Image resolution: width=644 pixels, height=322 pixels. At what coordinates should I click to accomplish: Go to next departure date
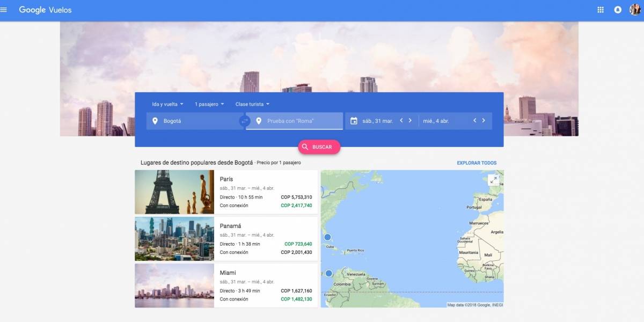click(410, 120)
